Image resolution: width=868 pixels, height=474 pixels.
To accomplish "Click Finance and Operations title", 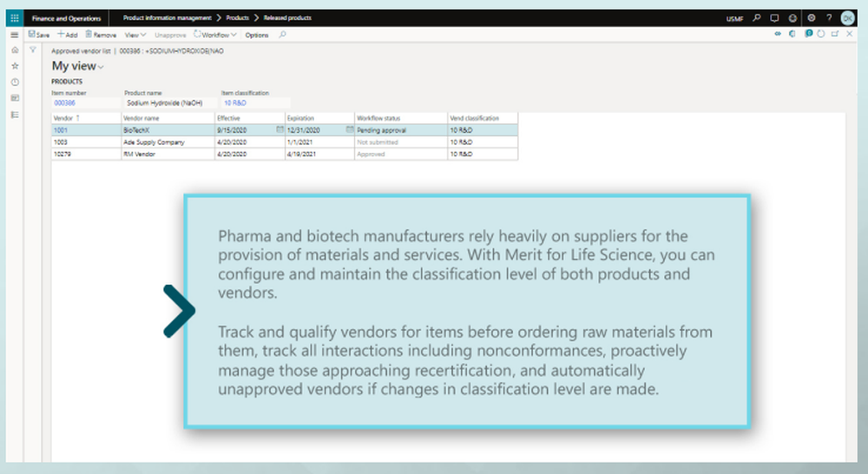I will pyautogui.click(x=67, y=18).
